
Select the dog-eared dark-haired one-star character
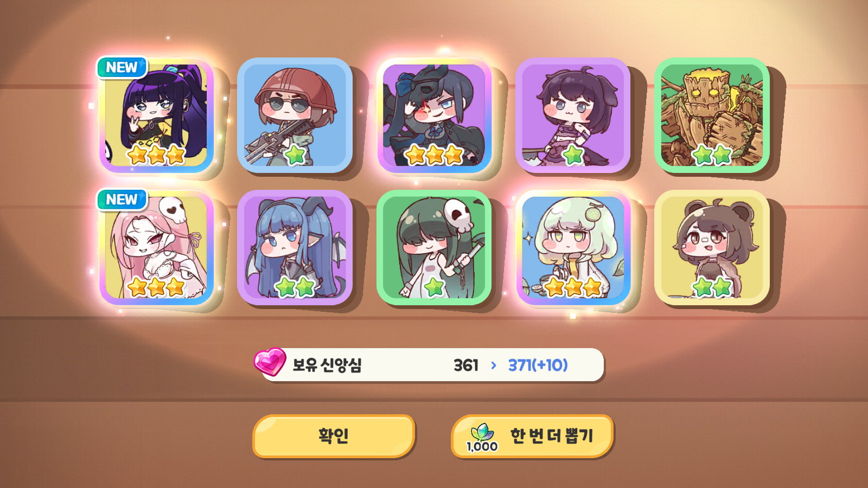pos(573,115)
